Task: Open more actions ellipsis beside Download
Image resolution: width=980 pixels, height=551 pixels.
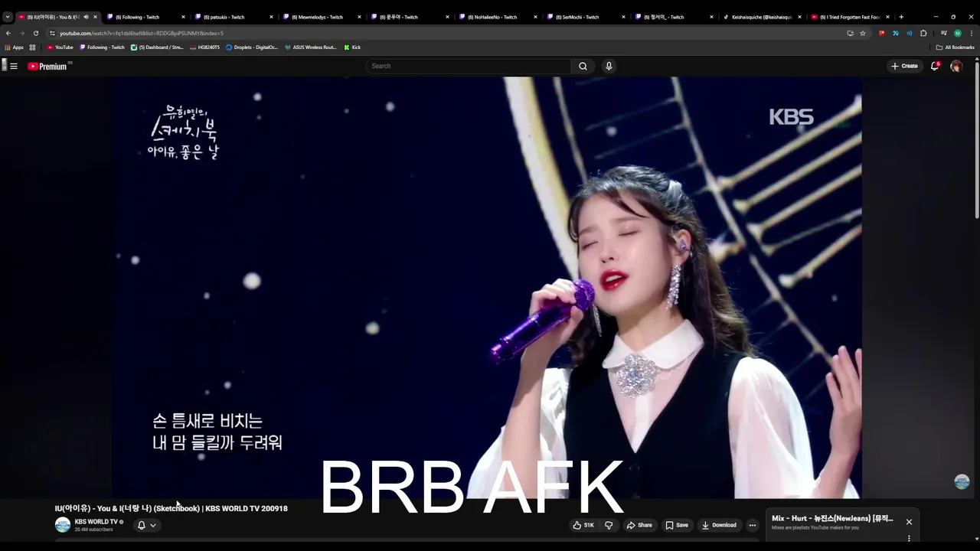Action: click(753, 525)
